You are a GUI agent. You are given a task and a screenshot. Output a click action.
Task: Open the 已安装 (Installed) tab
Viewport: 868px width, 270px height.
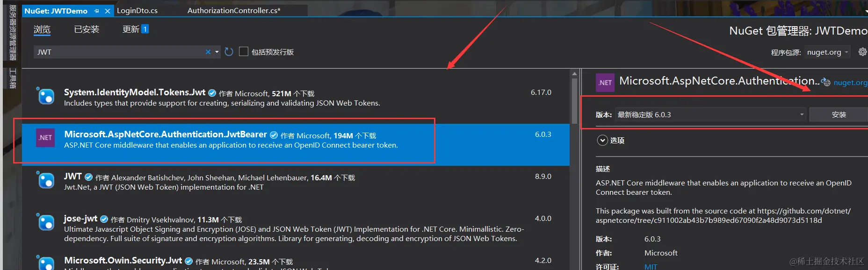tap(87, 29)
